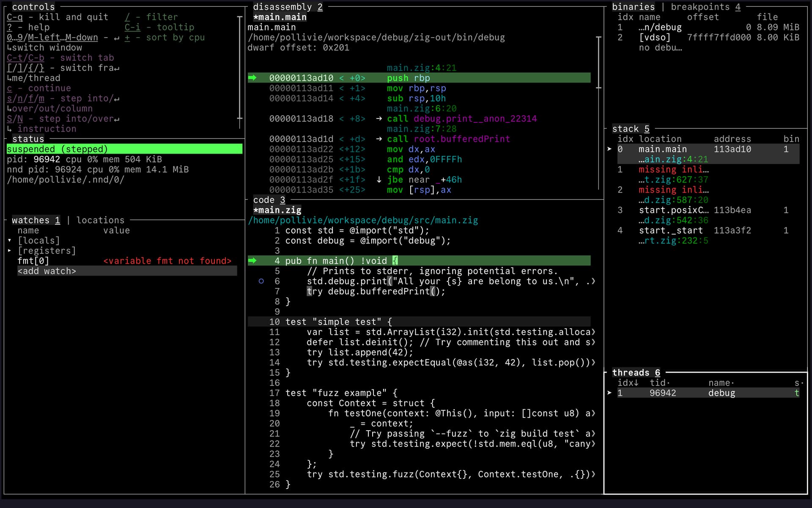
Task: Click the call arrow next to debug.print__anon_22314
Action: (x=379, y=119)
